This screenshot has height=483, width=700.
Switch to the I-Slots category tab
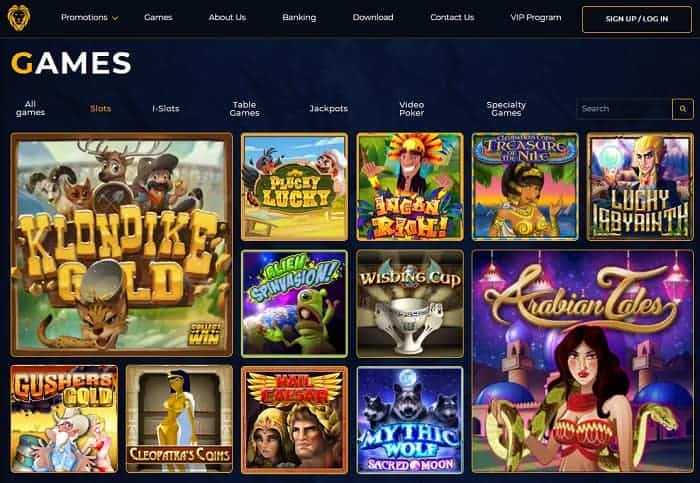166,108
